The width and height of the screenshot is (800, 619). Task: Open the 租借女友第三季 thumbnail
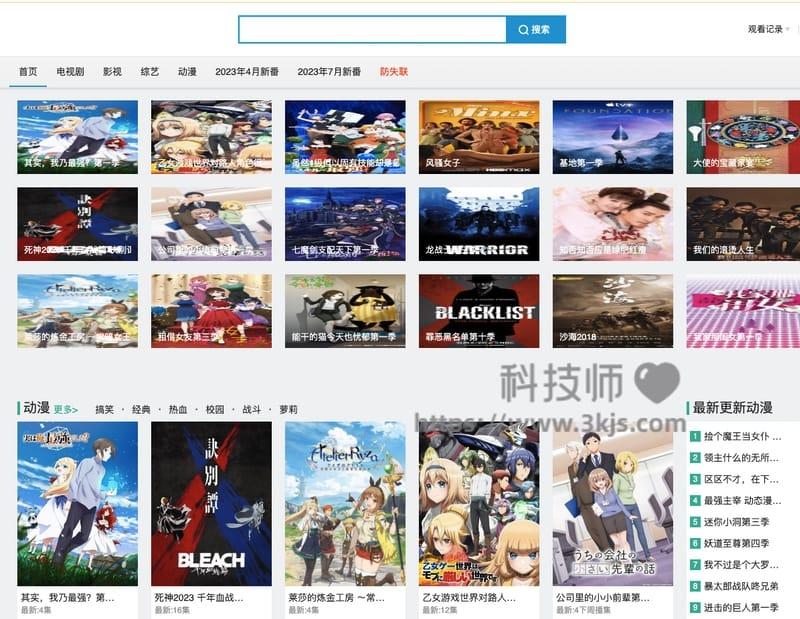point(211,311)
